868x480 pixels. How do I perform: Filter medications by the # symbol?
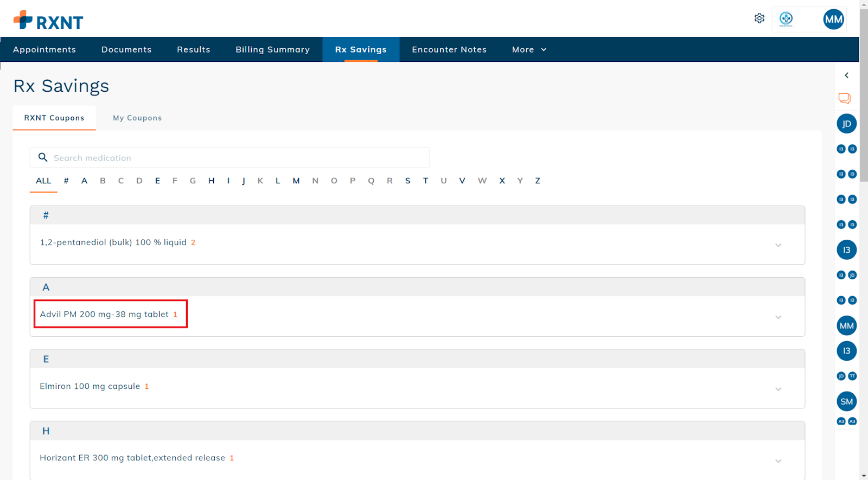pos(66,181)
